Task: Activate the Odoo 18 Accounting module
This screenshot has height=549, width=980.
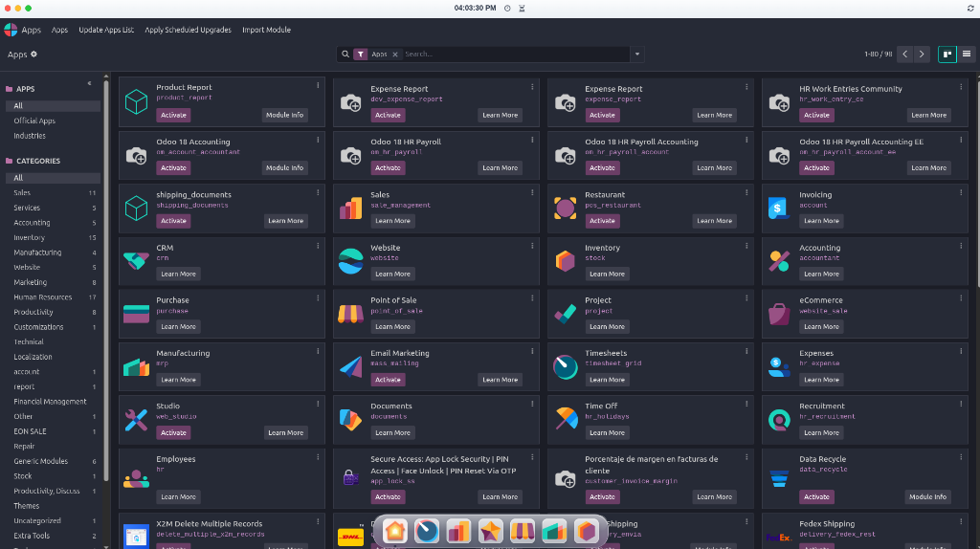Action: tap(174, 168)
